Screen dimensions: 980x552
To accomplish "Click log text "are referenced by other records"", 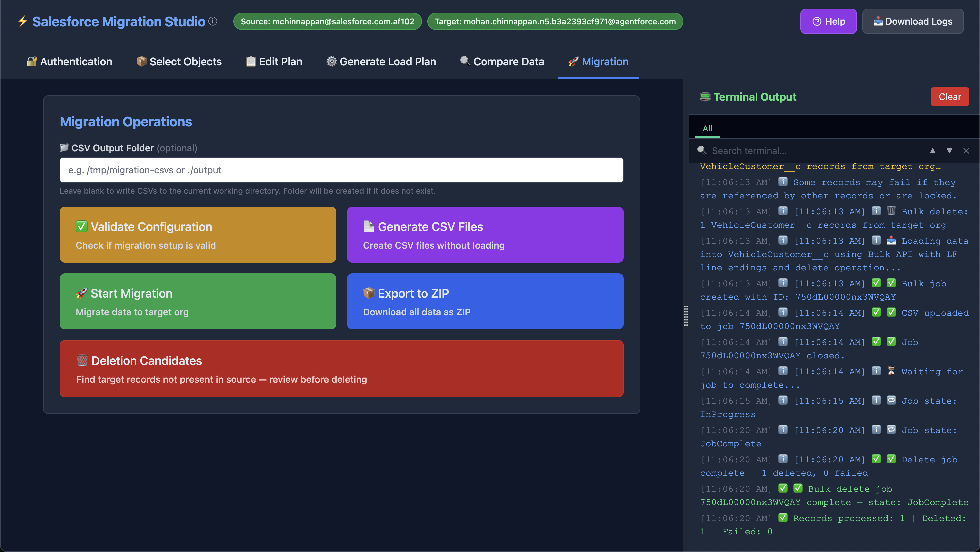I will point(787,196).
